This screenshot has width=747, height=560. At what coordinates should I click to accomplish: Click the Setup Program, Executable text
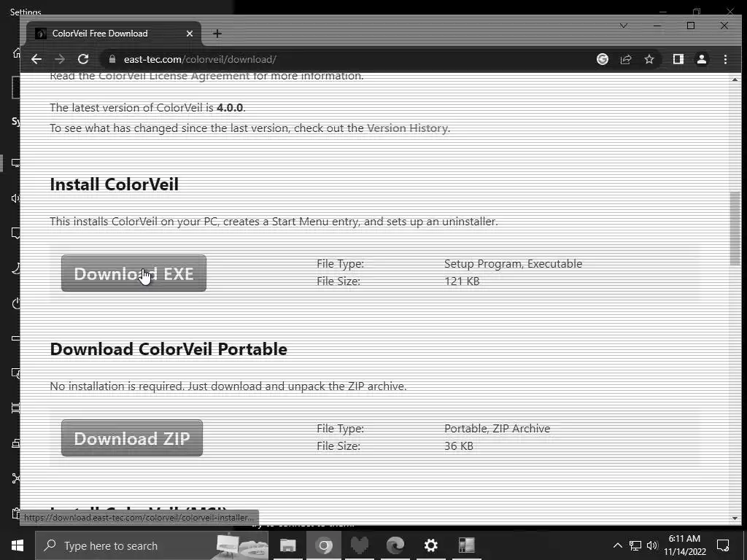513,264
